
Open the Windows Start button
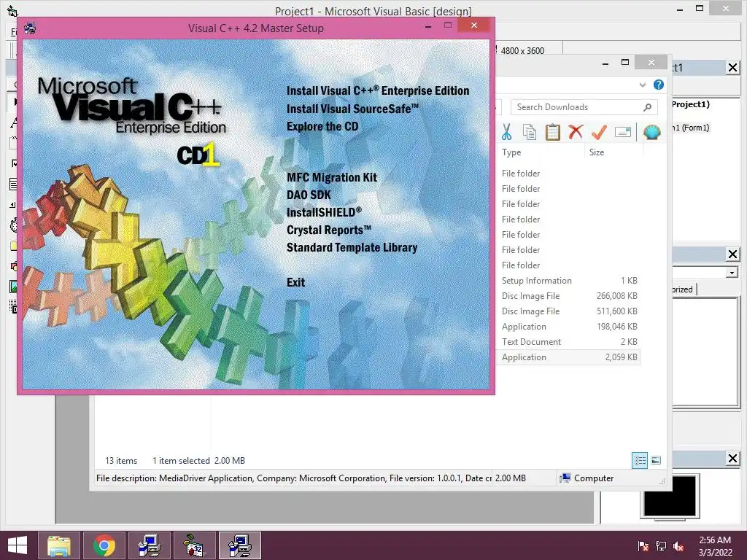(x=18, y=545)
